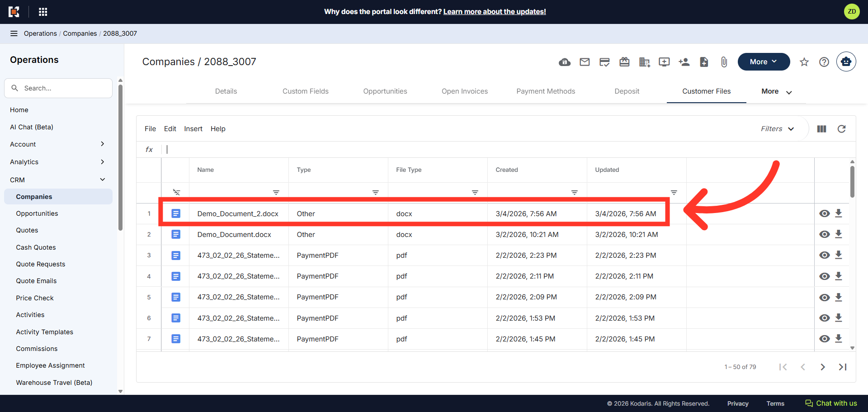This screenshot has width=868, height=412.
Task: Switch to the Deposit tab
Action: [627, 91]
